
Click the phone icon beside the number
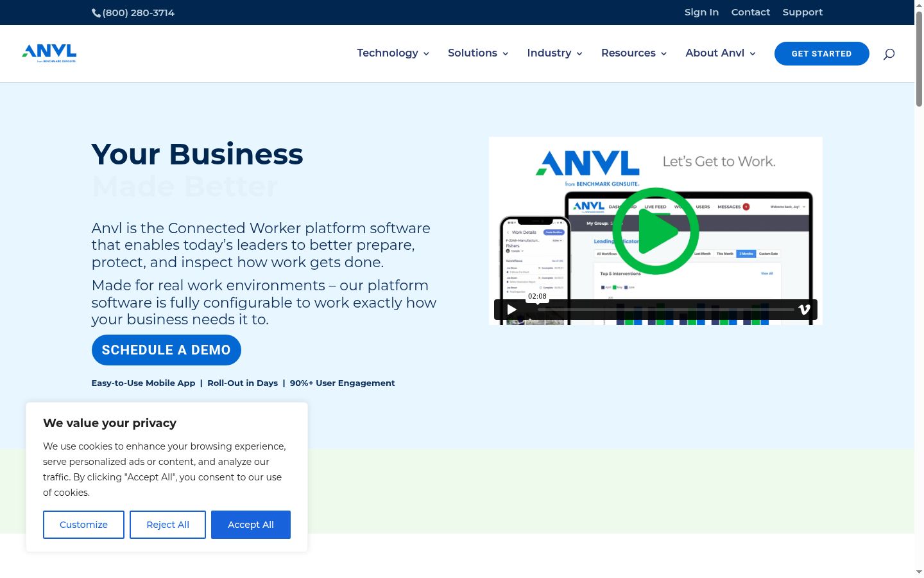click(96, 13)
